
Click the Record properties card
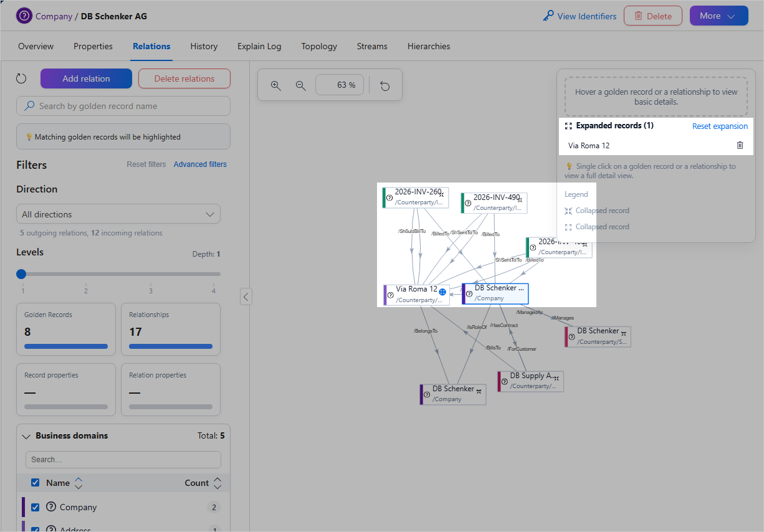click(66, 389)
